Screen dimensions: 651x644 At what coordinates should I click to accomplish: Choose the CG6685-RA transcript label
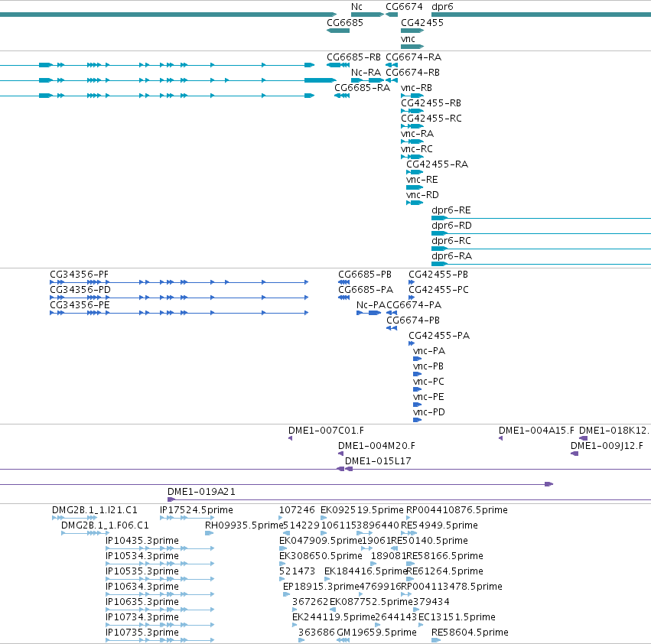(362, 88)
